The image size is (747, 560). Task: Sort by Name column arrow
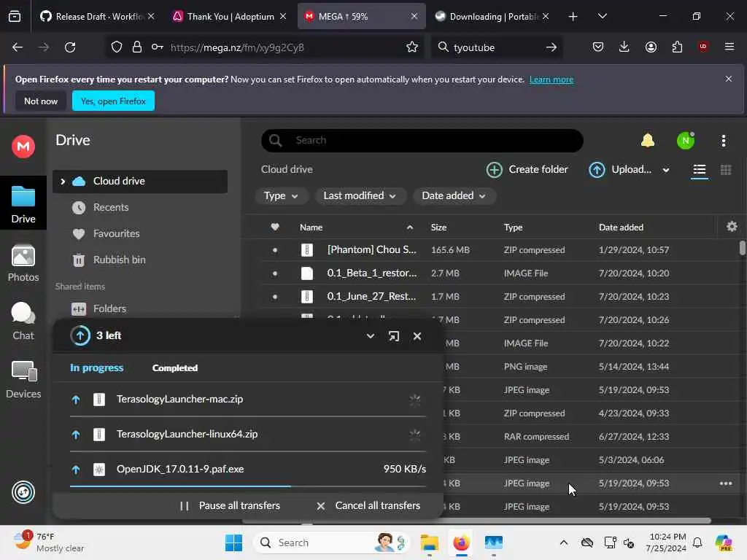[x=410, y=227]
